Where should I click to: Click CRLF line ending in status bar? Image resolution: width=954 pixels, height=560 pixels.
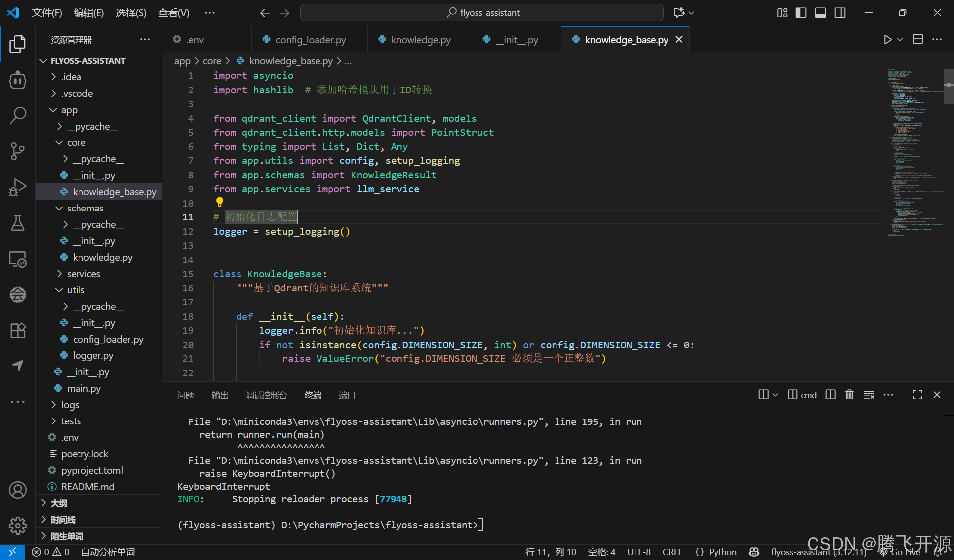click(672, 552)
